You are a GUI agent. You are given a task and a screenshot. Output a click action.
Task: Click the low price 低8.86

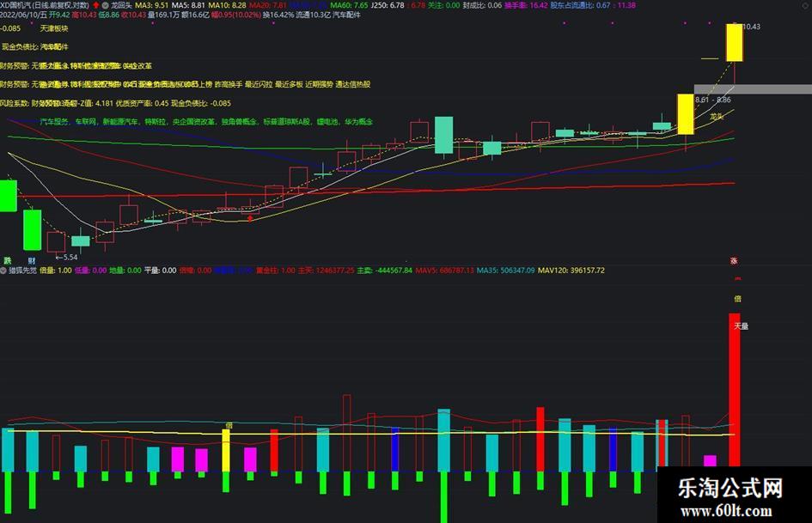[x=109, y=15]
